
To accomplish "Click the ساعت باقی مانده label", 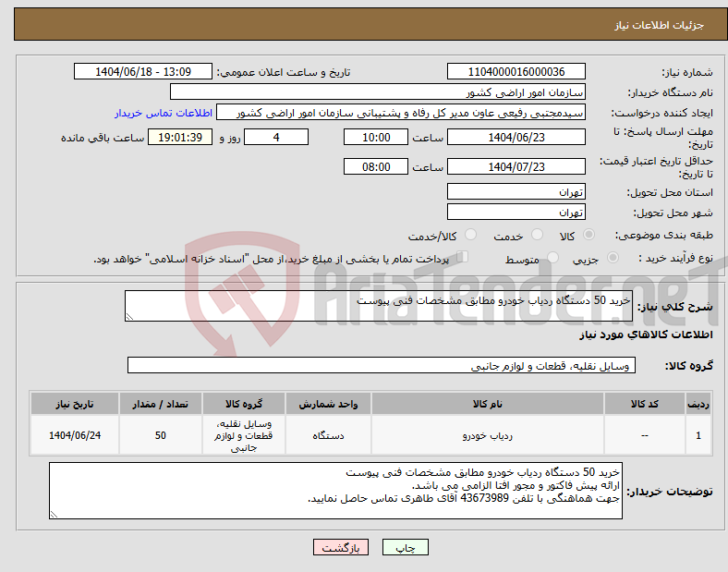I will [103, 138].
